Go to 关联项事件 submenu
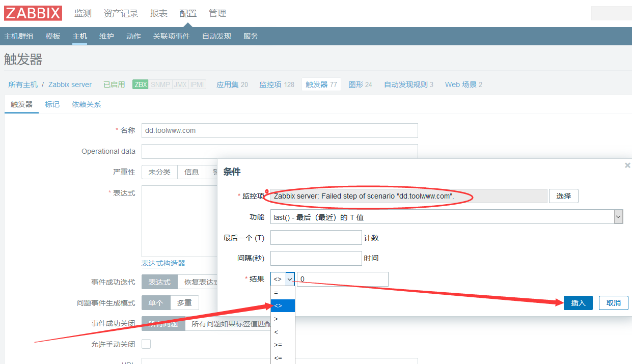Image resolution: width=632 pixels, height=364 pixels. point(171,36)
